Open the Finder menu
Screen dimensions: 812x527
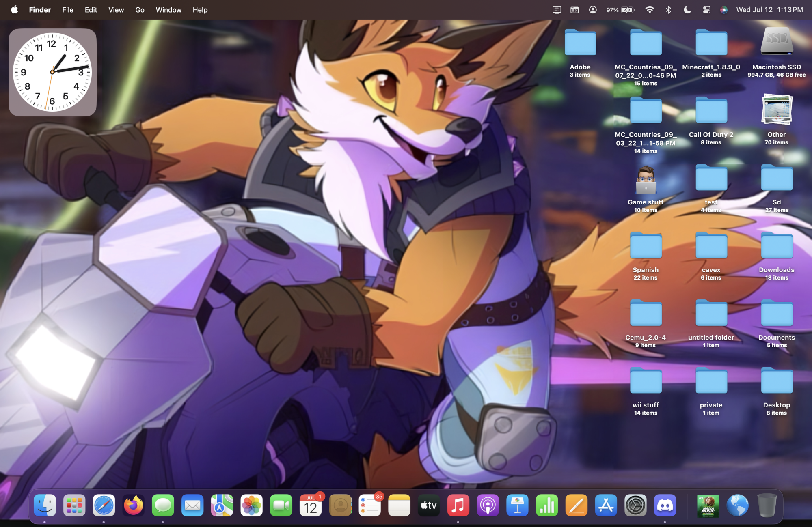coord(40,10)
